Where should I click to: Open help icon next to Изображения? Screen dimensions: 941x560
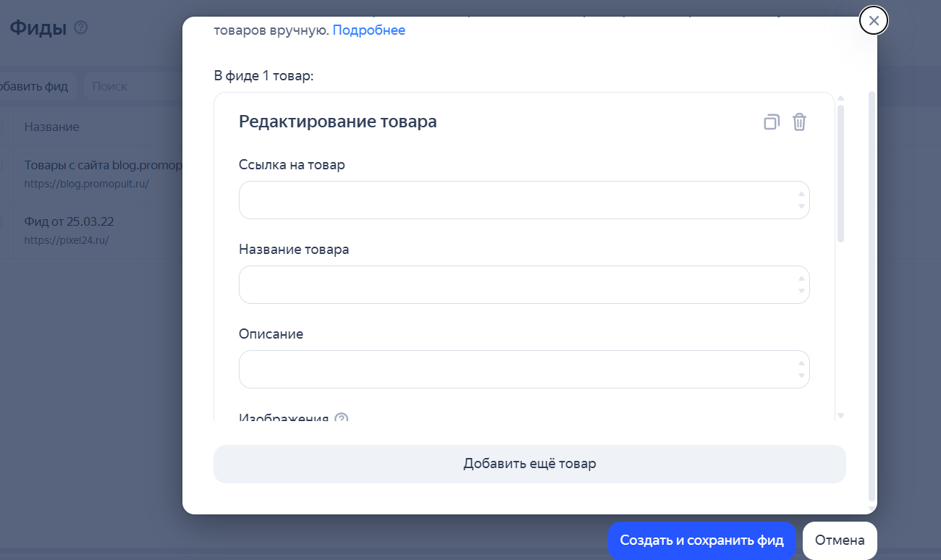pos(342,419)
